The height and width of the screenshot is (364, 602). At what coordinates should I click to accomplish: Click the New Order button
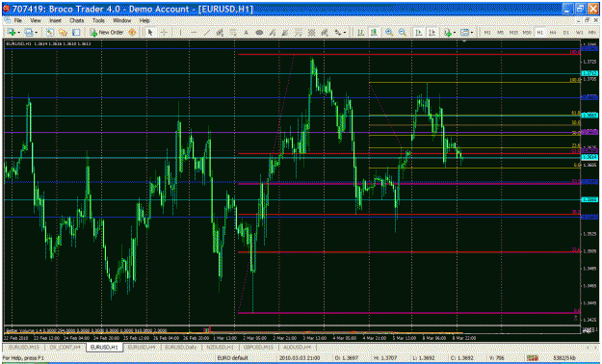(x=107, y=33)
